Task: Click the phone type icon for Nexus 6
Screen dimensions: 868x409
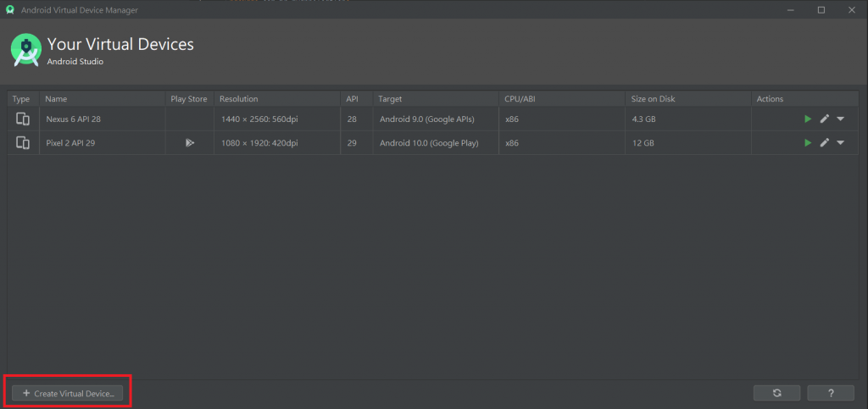Action: [23, 119]
